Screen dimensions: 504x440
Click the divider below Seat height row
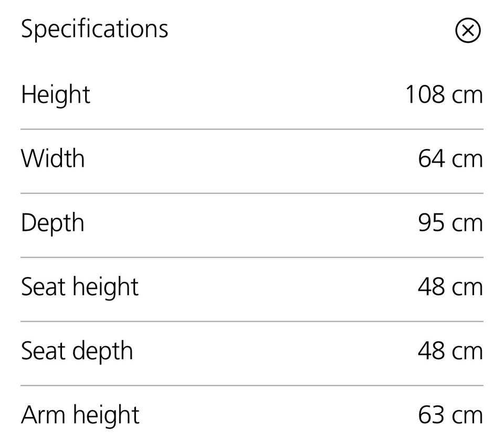click(x=252, y=321)
